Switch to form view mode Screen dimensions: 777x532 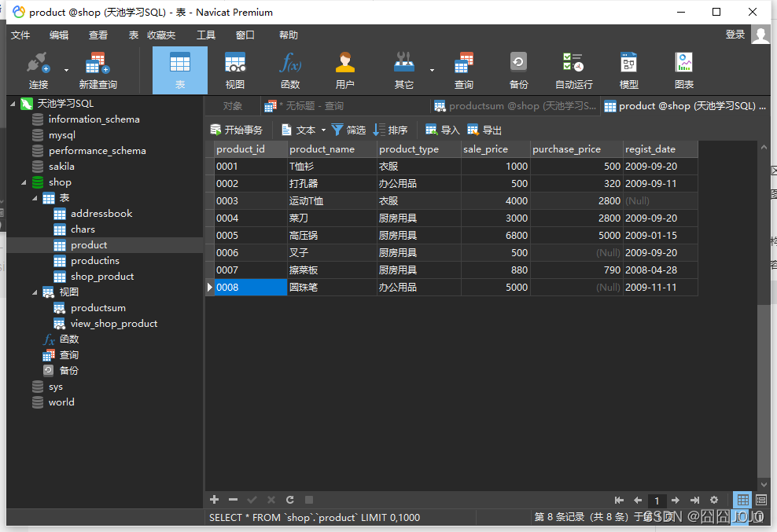761,500
